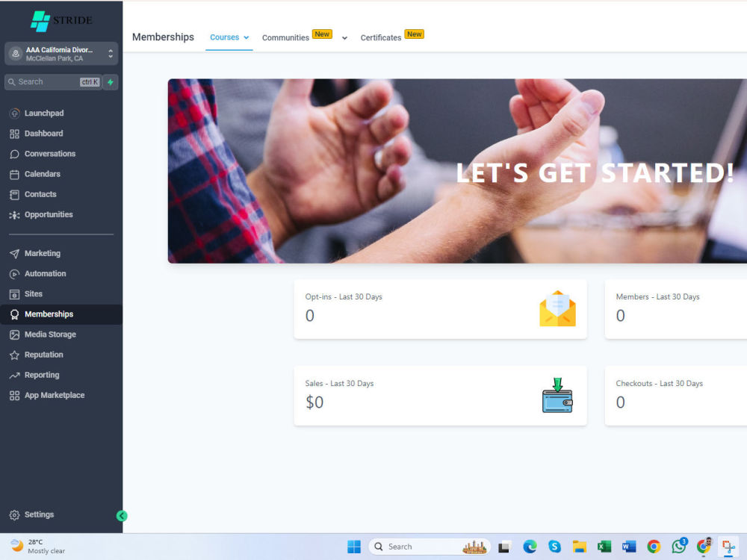Open Opportunities in the sidebar
Viewport: 747px width, 560px height.
[x=48, y=215]
